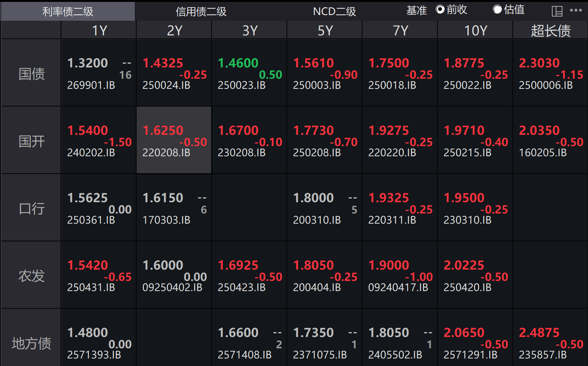The width and height of the screenshot is (588, 366).
Task: Click the 国债 超长债 quote 2500006.IB
Action: click(x=545, y=85)
